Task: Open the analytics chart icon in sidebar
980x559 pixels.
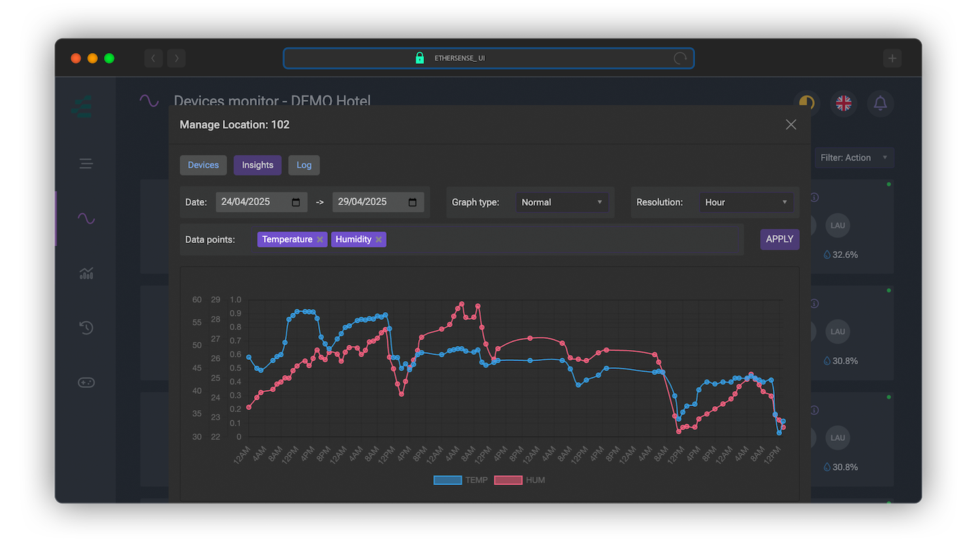Action: [86, 273]
